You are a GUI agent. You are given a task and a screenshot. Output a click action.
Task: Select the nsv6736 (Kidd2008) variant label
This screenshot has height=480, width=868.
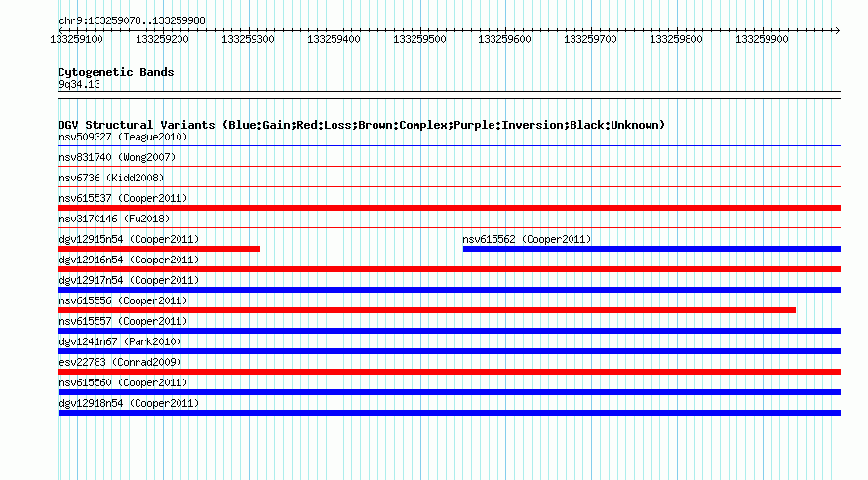click(x=111, y=178)
